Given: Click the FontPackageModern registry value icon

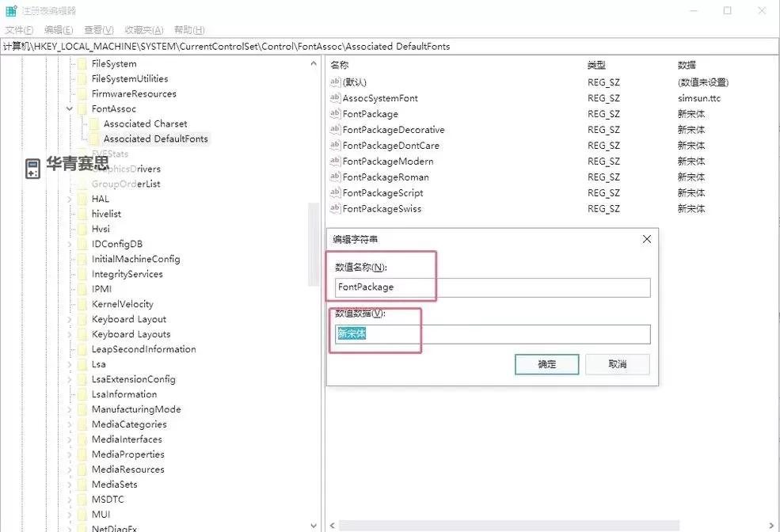Looking at the screenshot, I should tap(334, 161).
